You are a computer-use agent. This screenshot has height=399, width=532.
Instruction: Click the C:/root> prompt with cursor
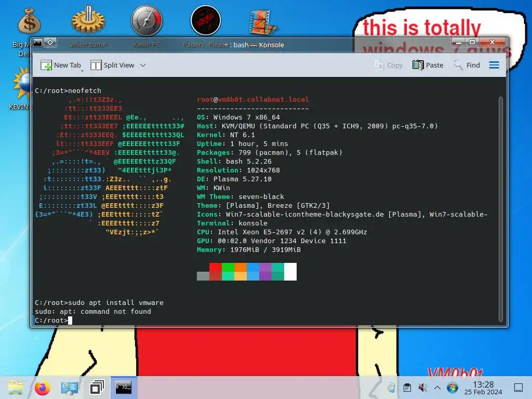click(x=54, y=320)
